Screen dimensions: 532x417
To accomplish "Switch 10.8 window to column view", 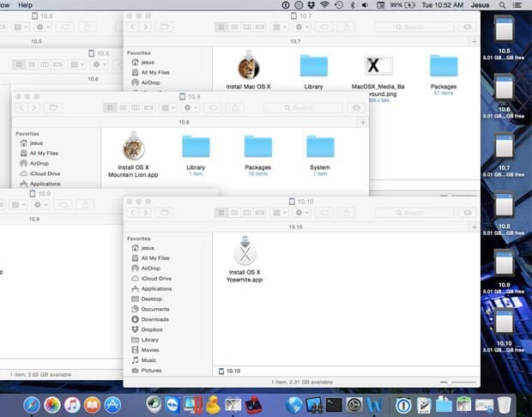I will [136, 108].
